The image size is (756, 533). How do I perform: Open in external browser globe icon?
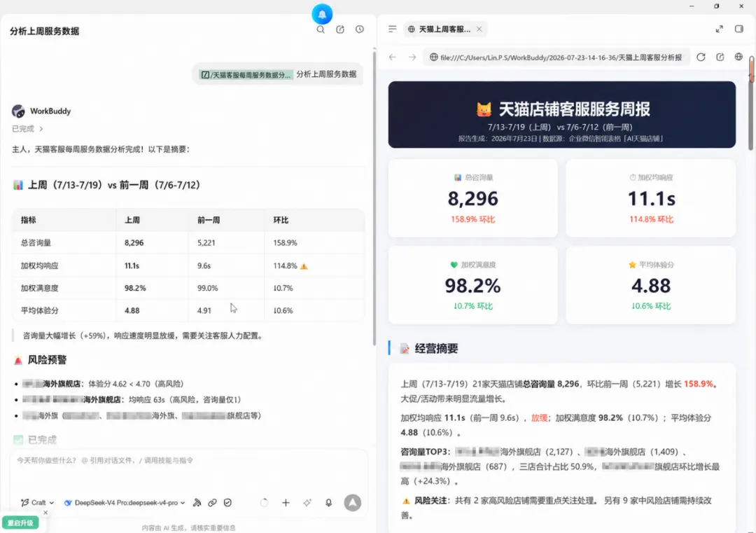click(x=738, y=57)
